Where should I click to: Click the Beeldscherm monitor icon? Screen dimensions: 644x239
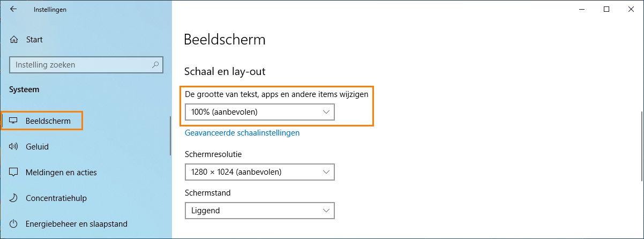coord(14,121)
